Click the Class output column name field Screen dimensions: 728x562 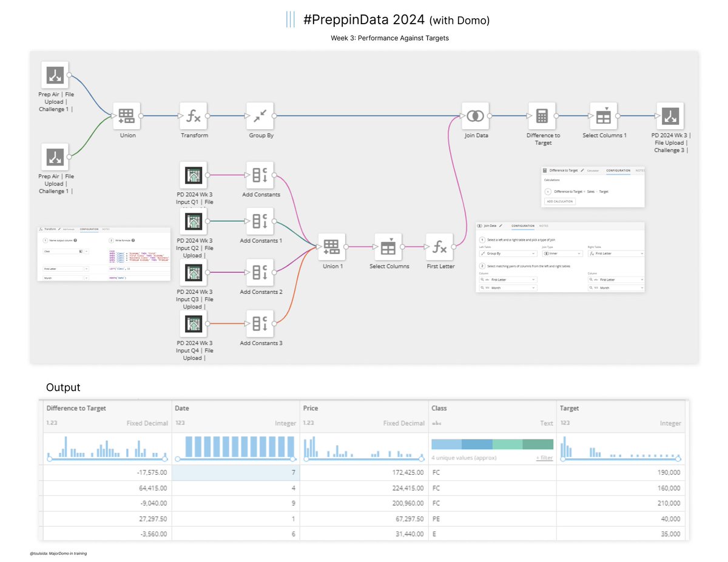click(x=62, y=251)
